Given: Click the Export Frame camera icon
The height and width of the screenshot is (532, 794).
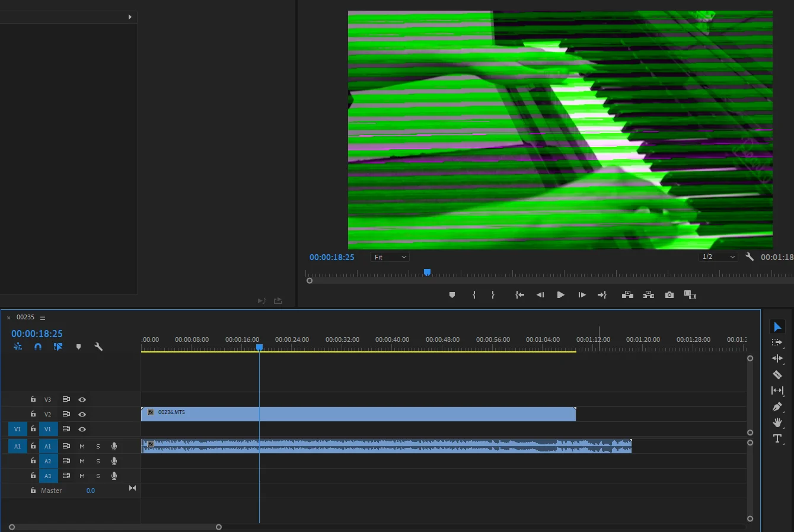Looking at the screenshot, I should click(669, 295).
